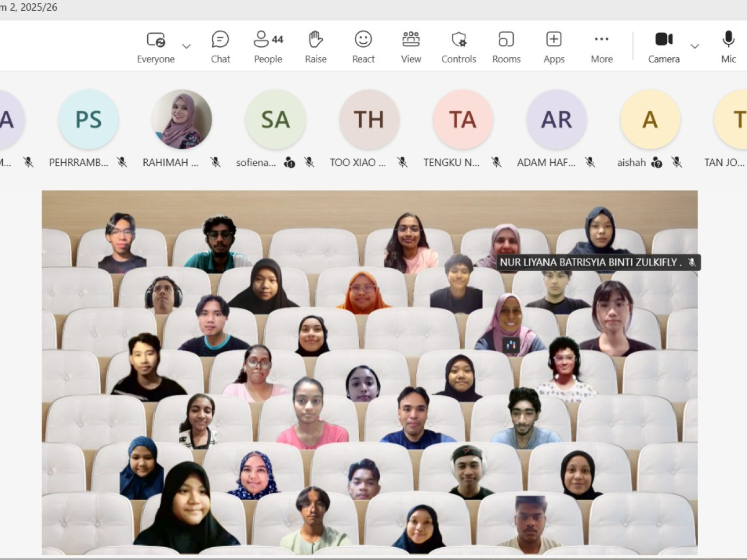
Task: Open breakout Rooms
Action: (506, 47)
